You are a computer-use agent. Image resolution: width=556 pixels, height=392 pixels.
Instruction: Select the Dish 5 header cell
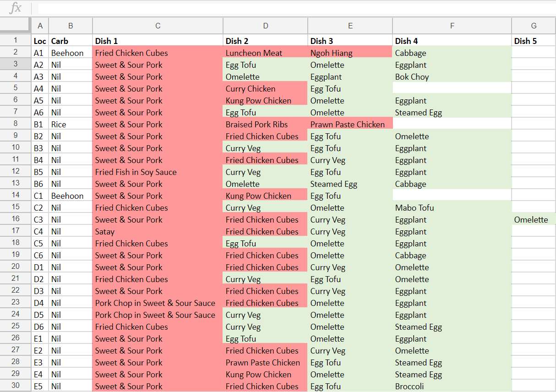click(x=534, y=41)
